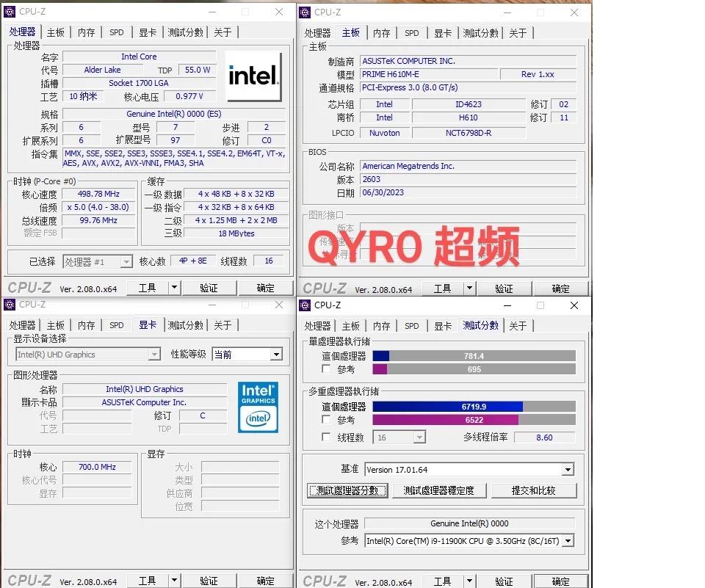Open the 基准 Version 17.01.64 dropdown
This screenshot has height=588, width=705.
[568, 470]
